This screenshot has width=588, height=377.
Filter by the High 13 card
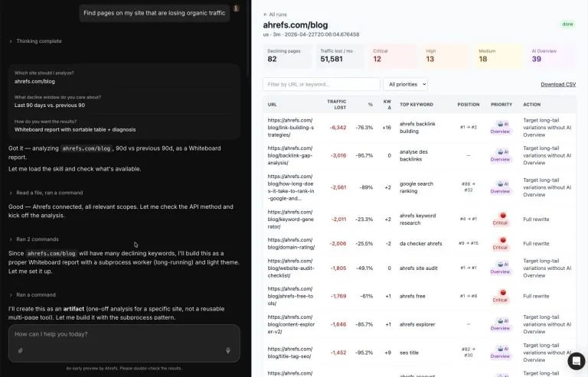pos(446,56)
